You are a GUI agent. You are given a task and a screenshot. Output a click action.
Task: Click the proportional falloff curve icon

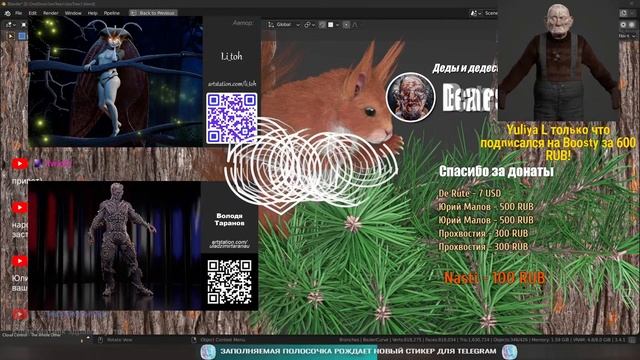pos(355,25)
